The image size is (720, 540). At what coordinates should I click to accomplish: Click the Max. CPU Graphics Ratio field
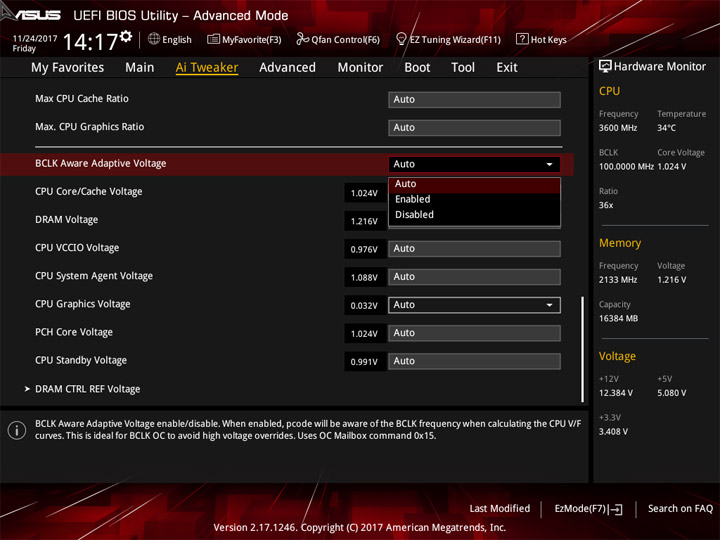click(474, 128)
